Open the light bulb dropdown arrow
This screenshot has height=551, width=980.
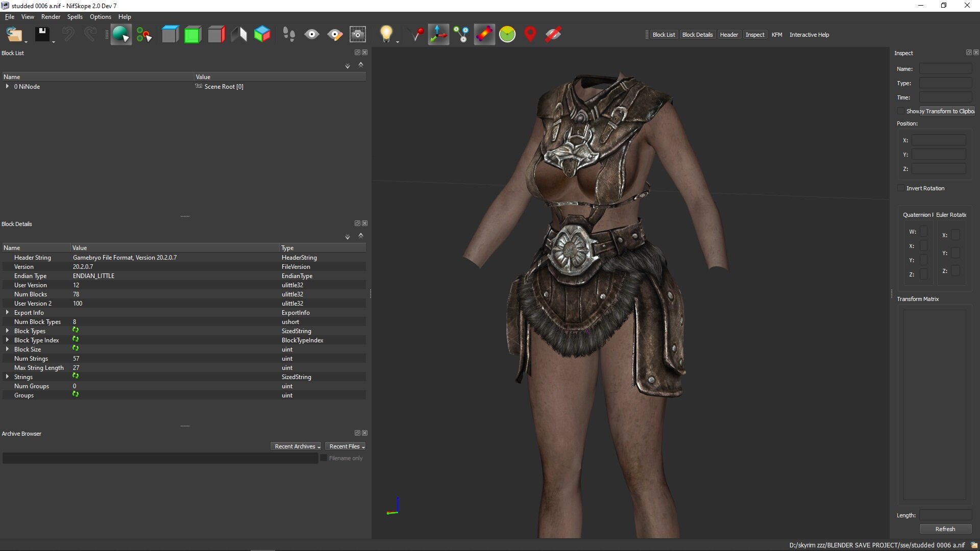click(x=398, y=41)
